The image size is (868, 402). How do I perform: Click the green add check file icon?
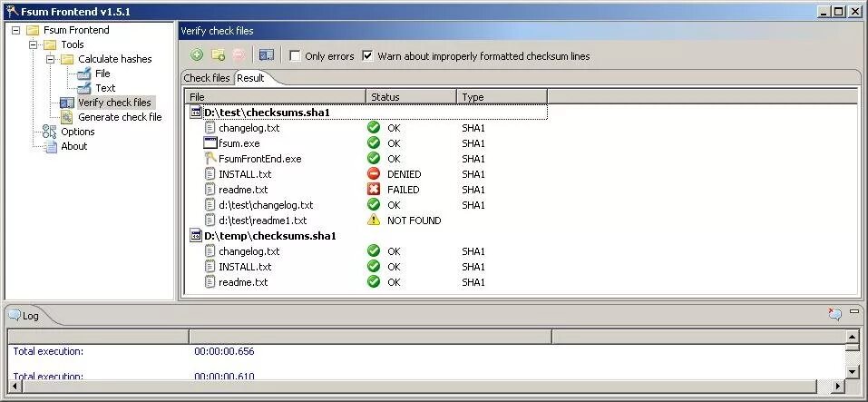[x=197, y=54]
